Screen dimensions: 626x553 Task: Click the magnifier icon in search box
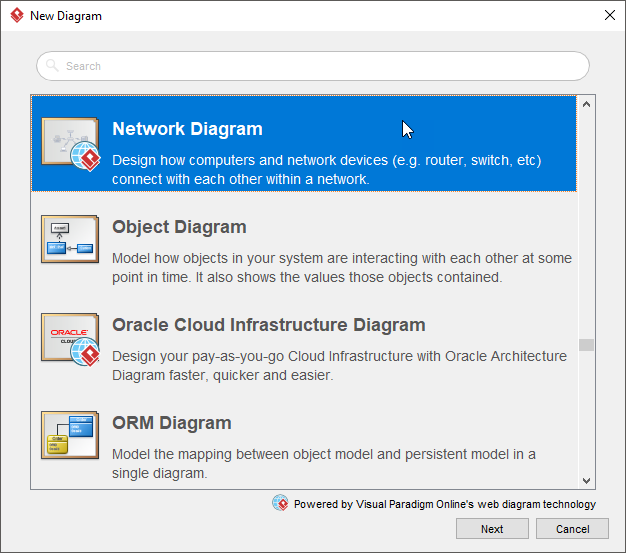click(x=53, y=66)
